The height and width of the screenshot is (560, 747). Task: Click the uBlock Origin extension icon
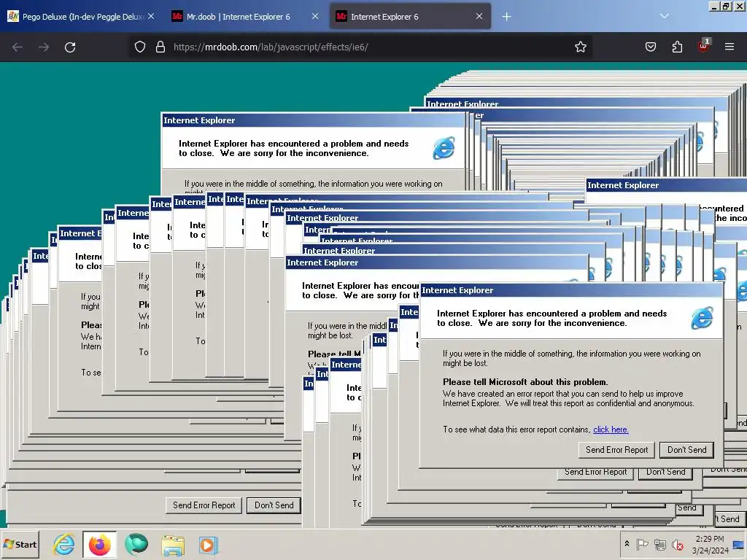click(x=704, y=46)
